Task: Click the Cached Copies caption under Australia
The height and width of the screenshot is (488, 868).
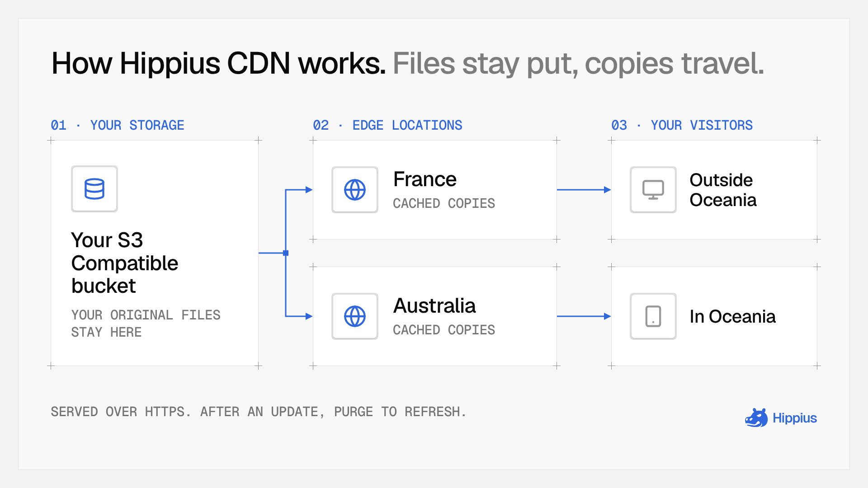Action: tap(444, 330)
